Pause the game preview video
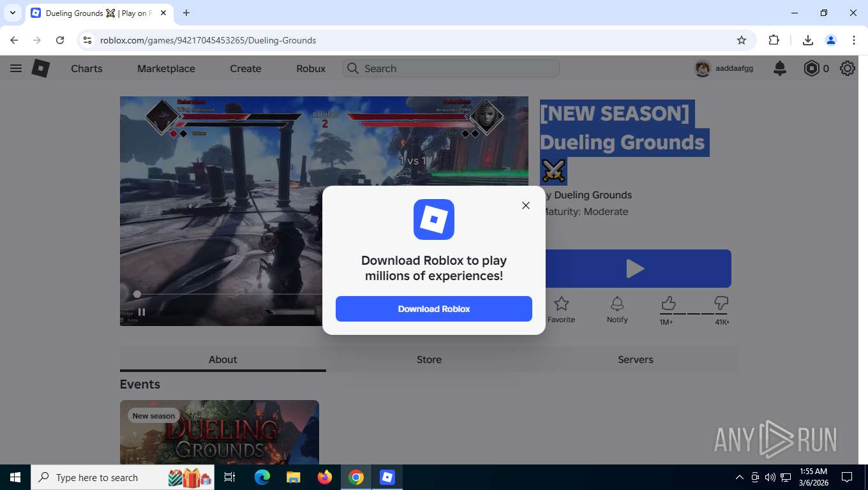This screenshot has height=490, width=868. (142, 312)
